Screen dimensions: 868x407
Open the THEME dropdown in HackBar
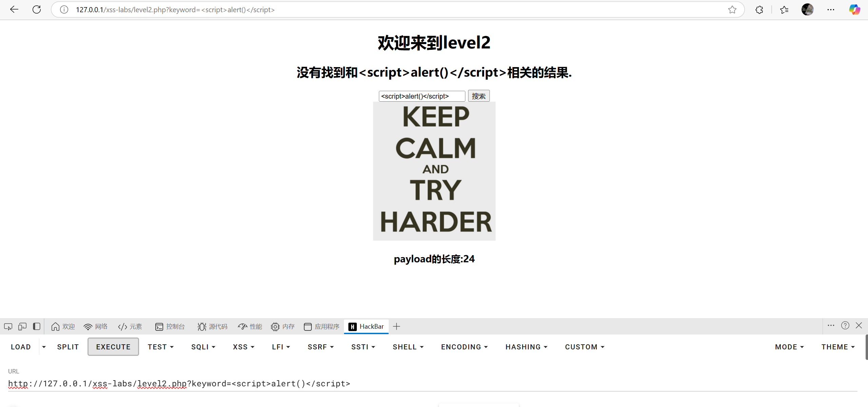[837, 347]
